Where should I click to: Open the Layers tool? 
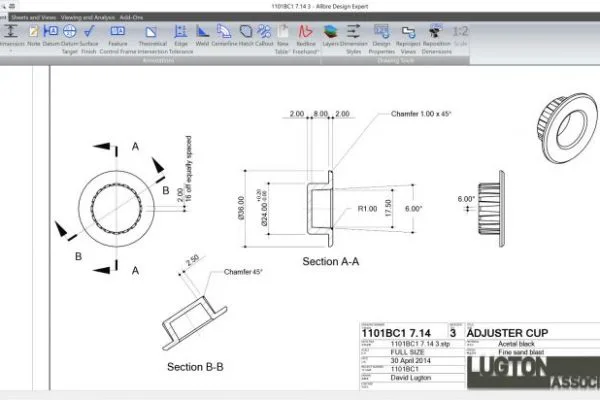tap(330, 35)
